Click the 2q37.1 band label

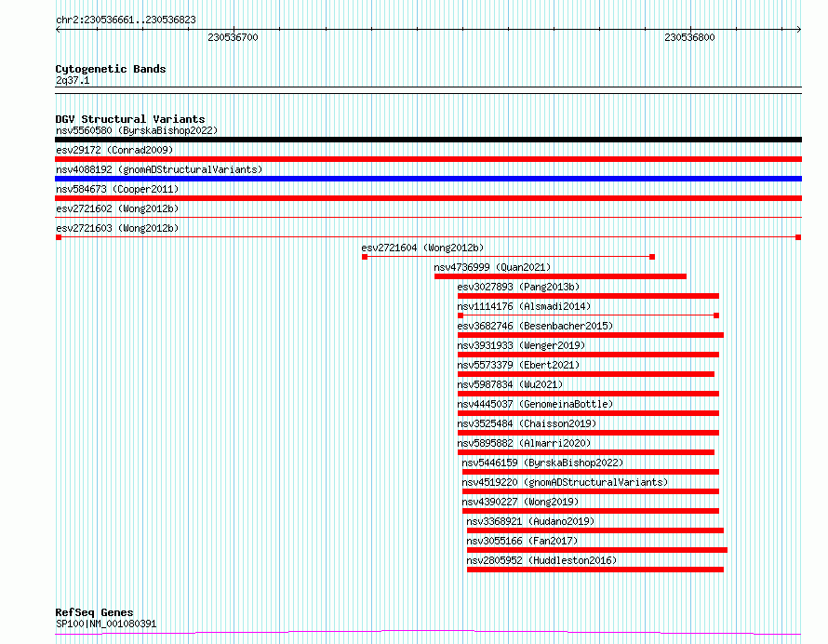point(73,80)
